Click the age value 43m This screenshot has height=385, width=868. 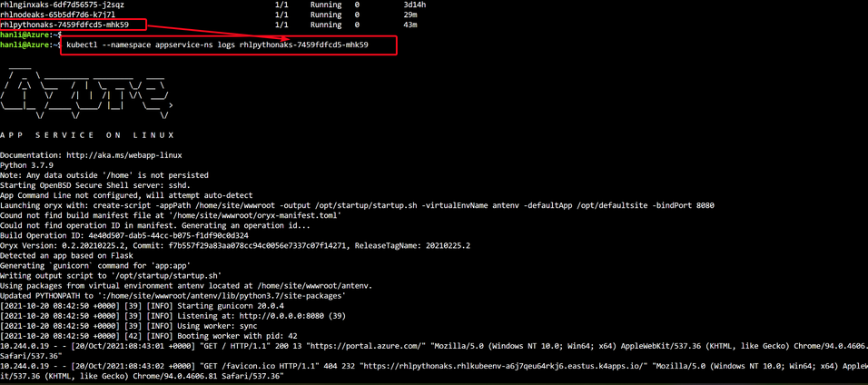click(410, 25)
